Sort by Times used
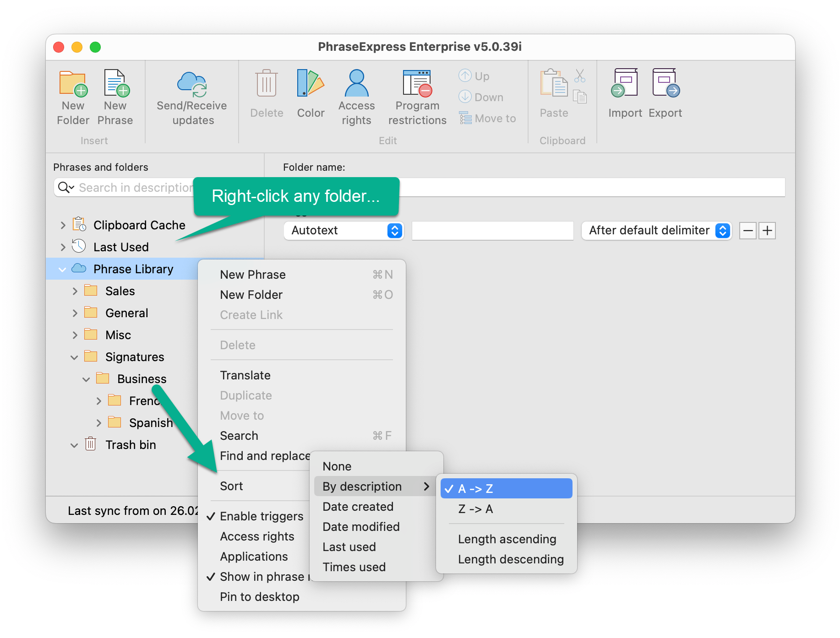This screenshot has height=638, width=840. pyautogui.click(x=376, y=567)
